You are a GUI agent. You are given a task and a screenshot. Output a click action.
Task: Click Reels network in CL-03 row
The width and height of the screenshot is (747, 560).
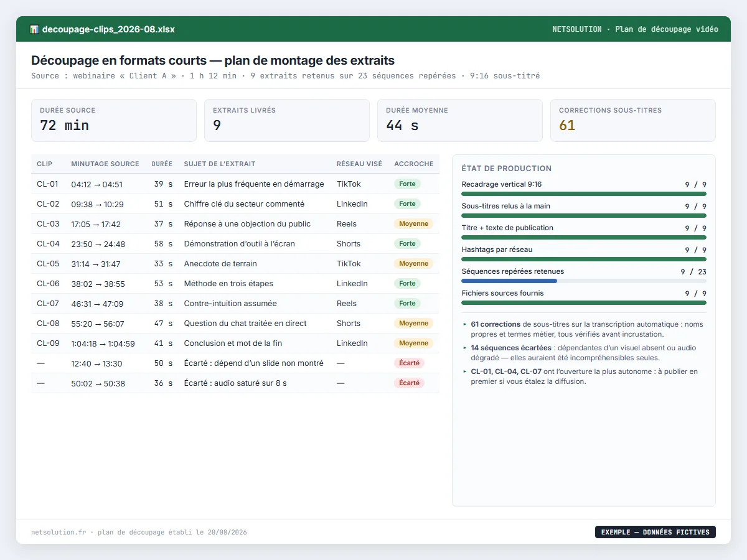(347, 224)
